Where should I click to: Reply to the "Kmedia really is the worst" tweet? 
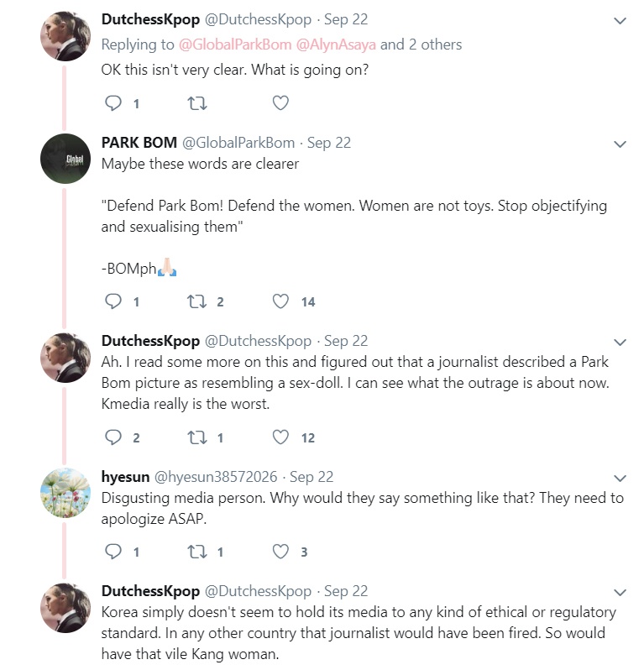[113, 437]
